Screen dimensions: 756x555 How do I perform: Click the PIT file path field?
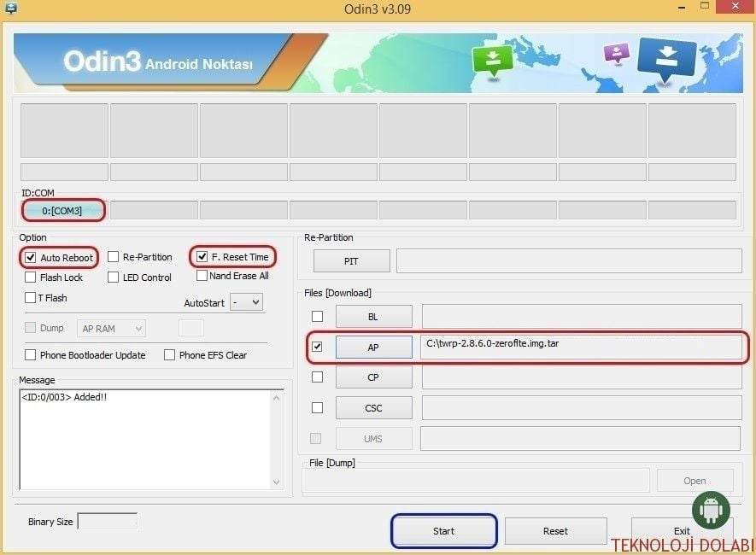pos(569,260)
